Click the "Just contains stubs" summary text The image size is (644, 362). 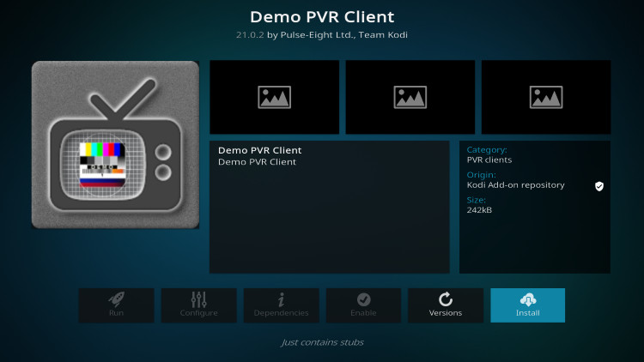click(322, 342)
